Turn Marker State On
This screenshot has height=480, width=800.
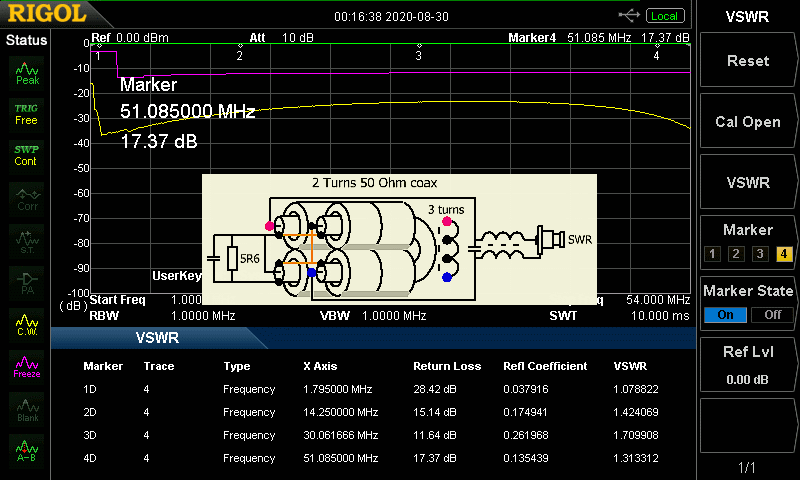(725, 314)
